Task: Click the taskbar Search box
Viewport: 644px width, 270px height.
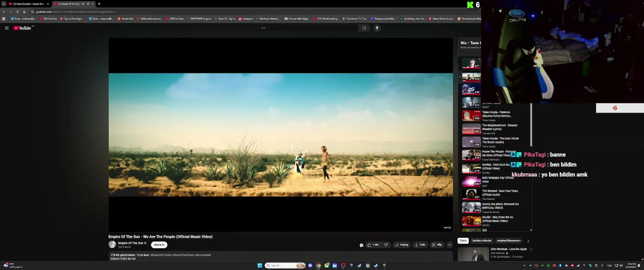Action: [285, 265]
